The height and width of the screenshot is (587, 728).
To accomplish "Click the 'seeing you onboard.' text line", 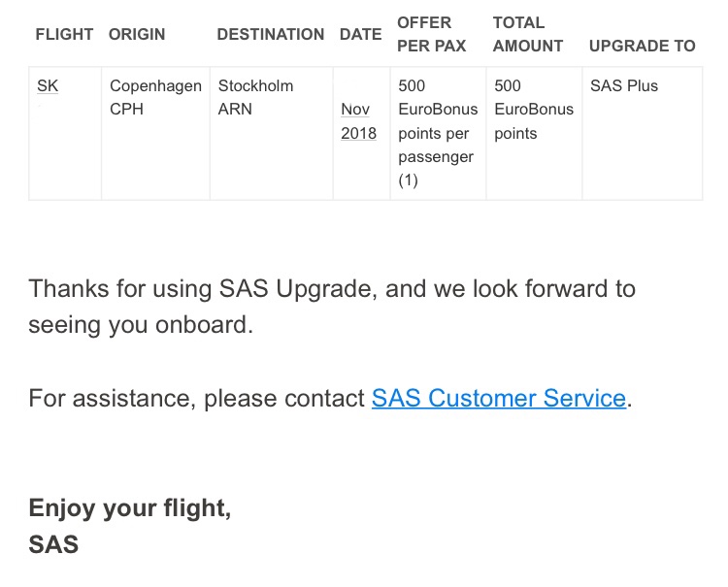I will tap(141, 324).
